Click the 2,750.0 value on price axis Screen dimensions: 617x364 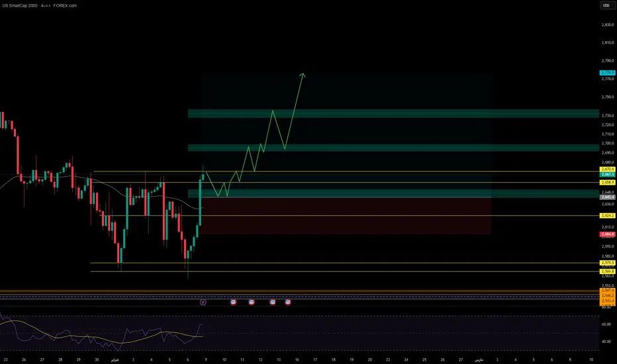click(x=608, y=97)
